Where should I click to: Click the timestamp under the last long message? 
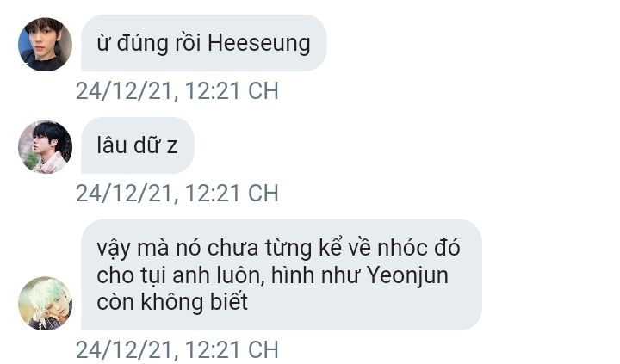(177, 349)
